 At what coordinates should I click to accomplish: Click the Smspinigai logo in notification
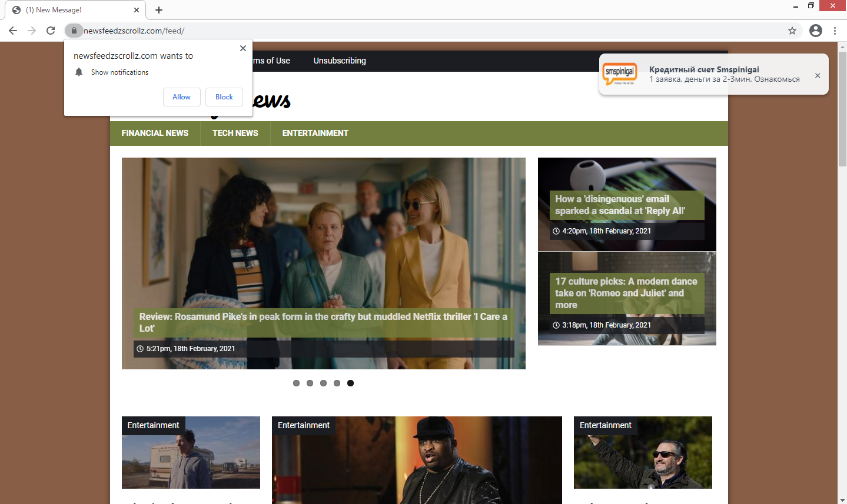pyautogui.click(x=620, y=74)
